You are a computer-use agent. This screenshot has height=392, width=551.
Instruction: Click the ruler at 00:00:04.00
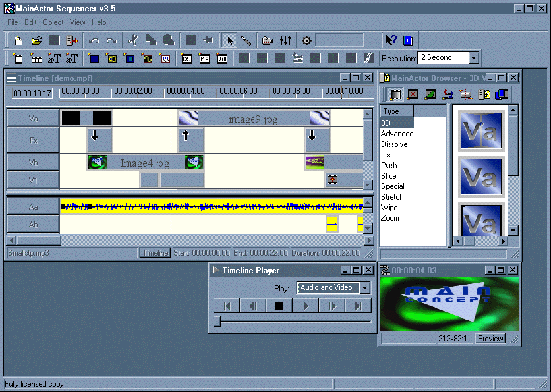tap(186, 91)
